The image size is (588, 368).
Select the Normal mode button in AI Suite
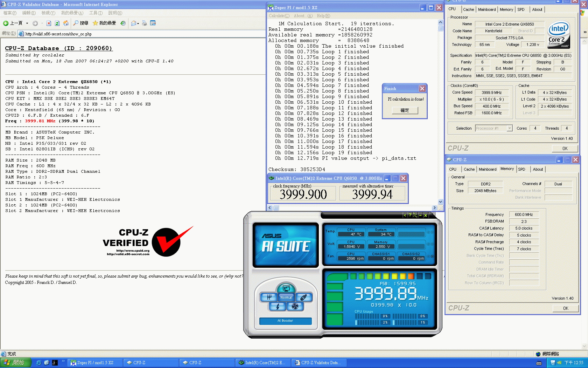coord(286,297)
